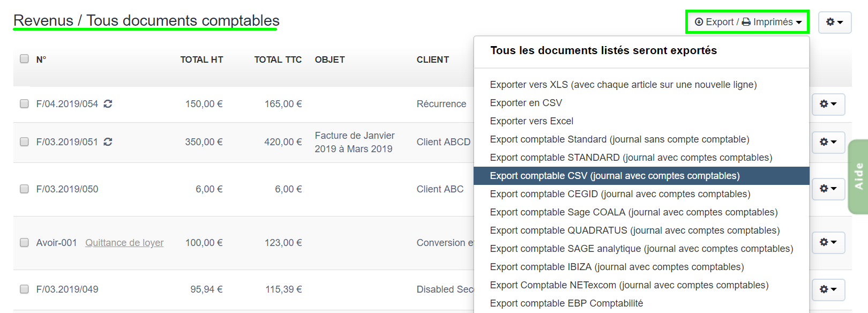The width and height of the screenshot is (868, 313).
Task: Sort by CLIENT column header
Action: 433,59
